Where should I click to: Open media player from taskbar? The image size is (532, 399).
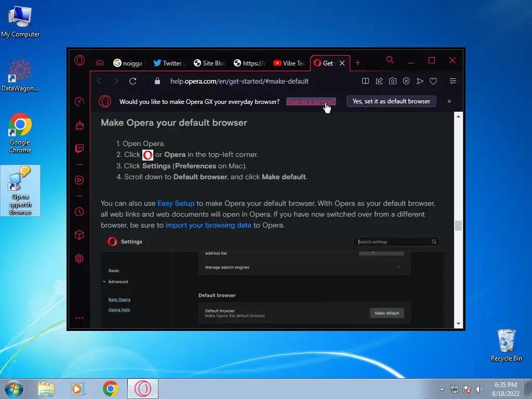[x=78, y=389]
